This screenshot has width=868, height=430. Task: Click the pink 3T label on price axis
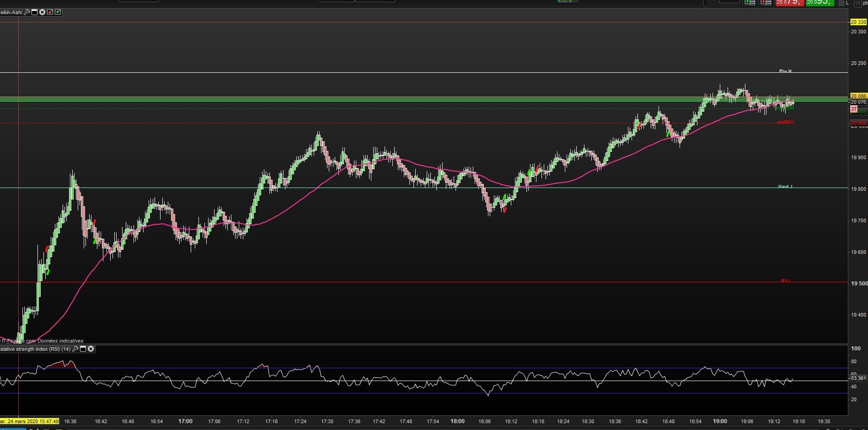click(853, 109)
